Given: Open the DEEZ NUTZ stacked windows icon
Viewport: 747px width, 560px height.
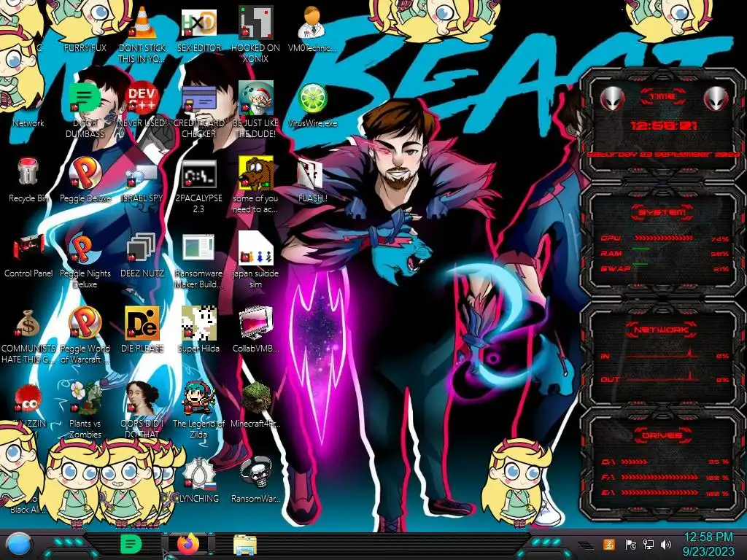Looking at the screenshot, I should tap(142, 248).
